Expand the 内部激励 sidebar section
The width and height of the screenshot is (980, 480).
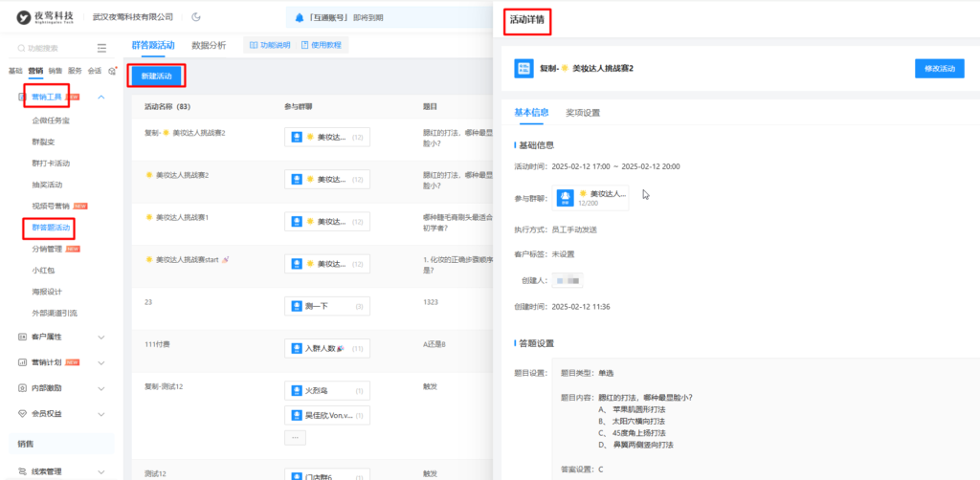(x=101, y=388)
